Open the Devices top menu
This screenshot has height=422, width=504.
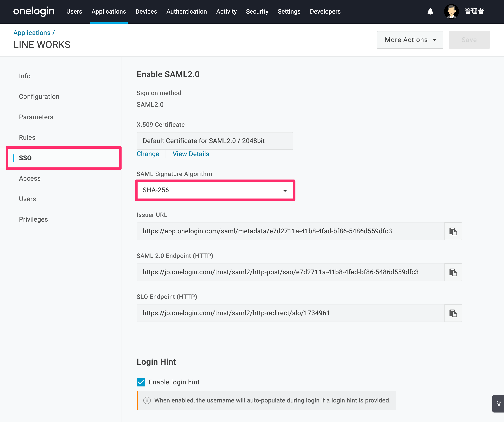[x=146, y=12]
